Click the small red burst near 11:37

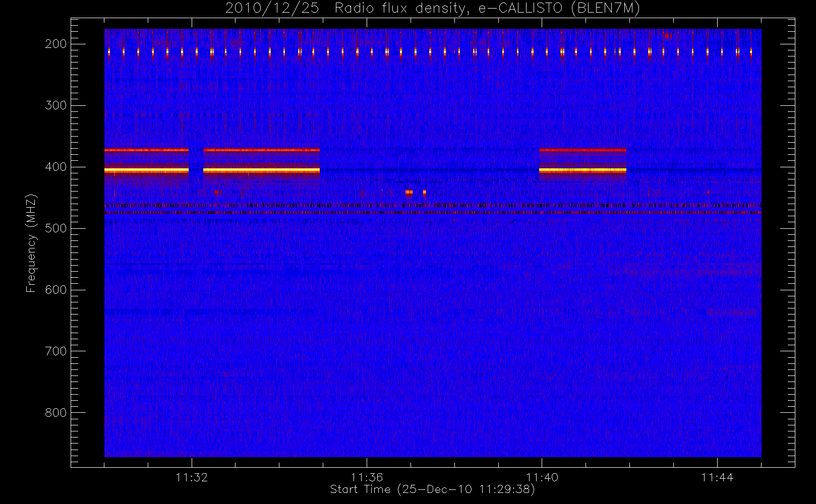(x=409, y=192)
